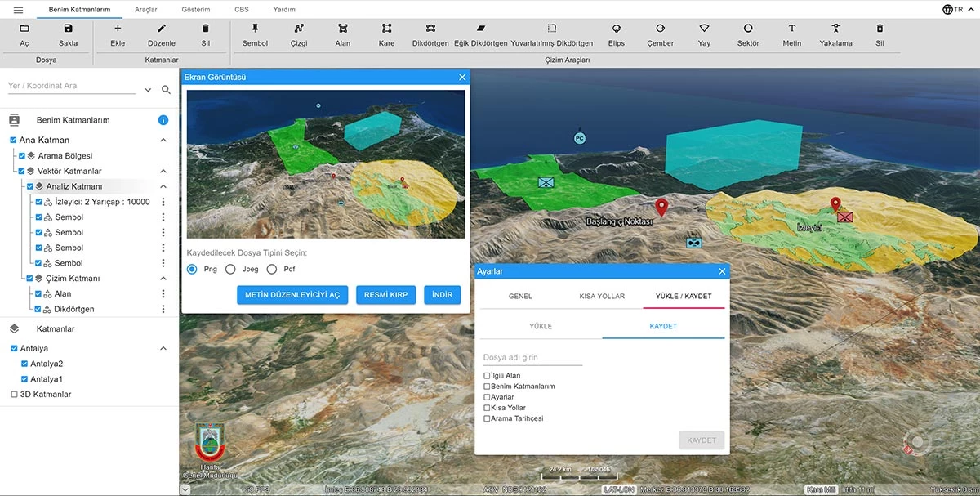Collapse the Ana Katman group
The image size is (980, 496).
tap(163, 141)
